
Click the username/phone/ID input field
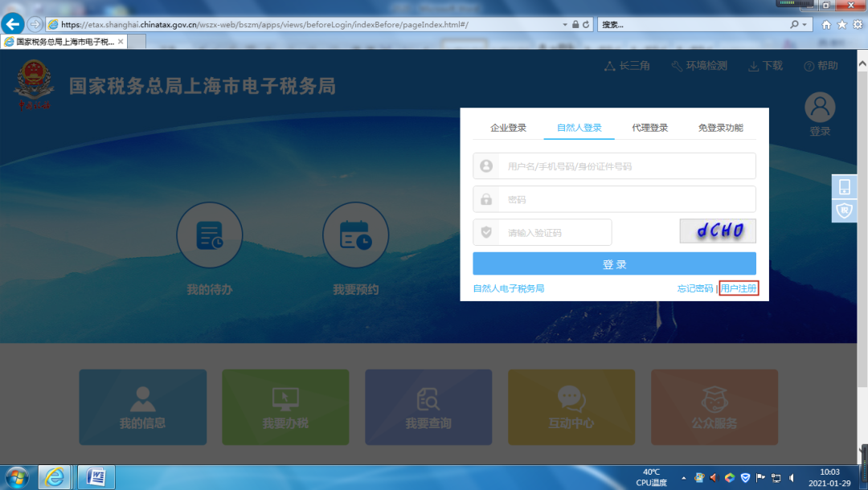614,166
